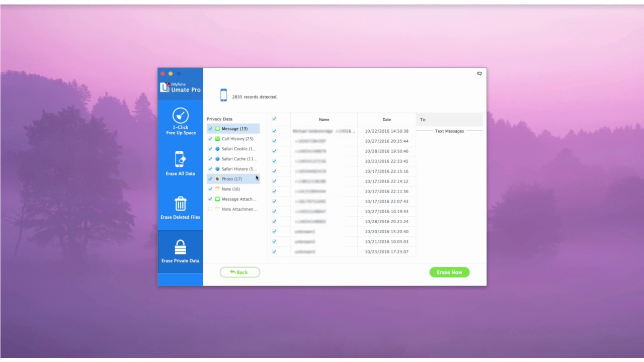Uncheck the Safari Cookie checkbox
This screenshot has height=362, width=644.
(x=210, y=149)
